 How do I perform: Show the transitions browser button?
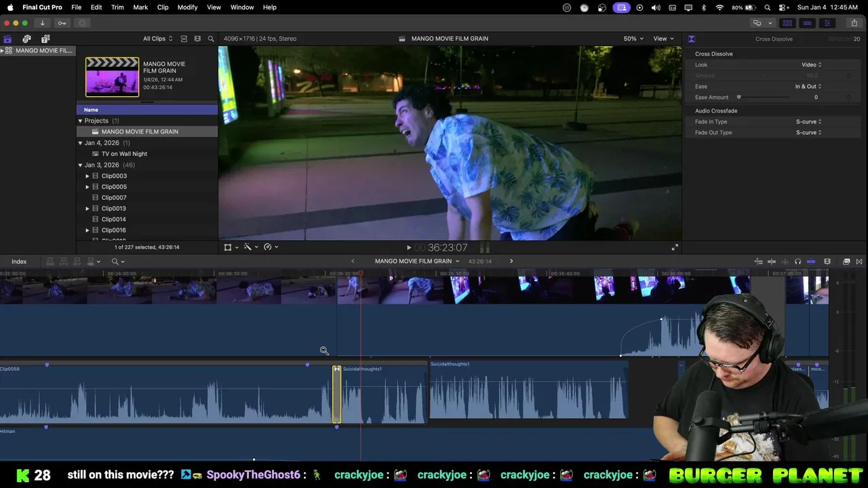coord(859,262)
